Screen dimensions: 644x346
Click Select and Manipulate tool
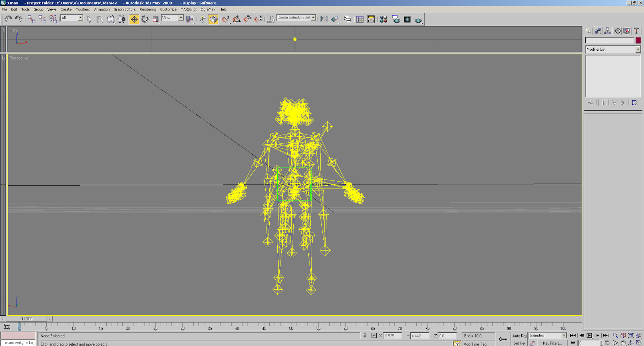pos(202,19)
